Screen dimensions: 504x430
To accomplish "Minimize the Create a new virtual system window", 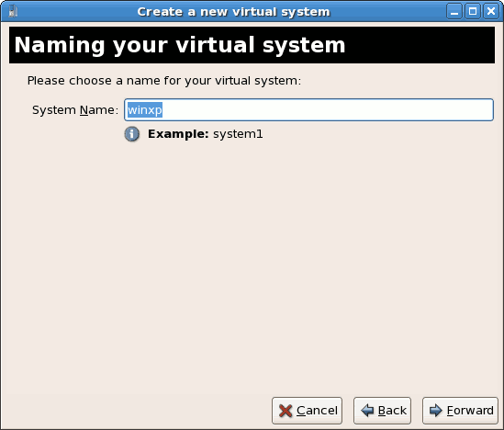I will pos(454,12).
